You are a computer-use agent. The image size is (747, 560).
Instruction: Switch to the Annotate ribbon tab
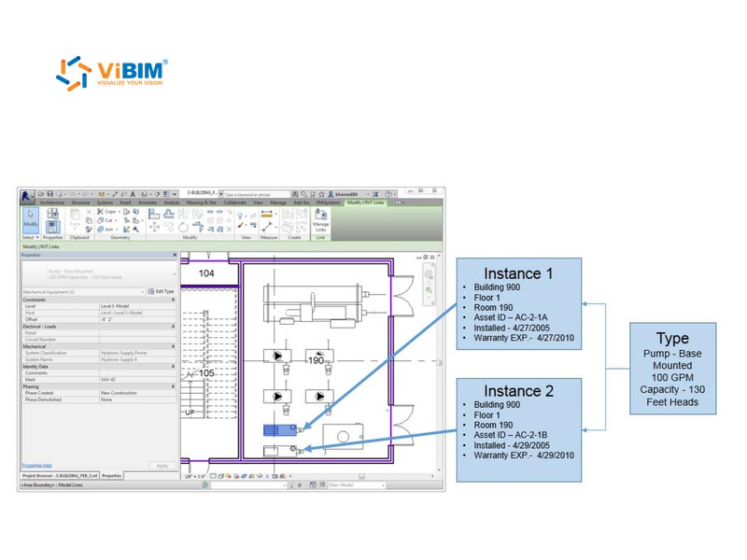point(148,203)
